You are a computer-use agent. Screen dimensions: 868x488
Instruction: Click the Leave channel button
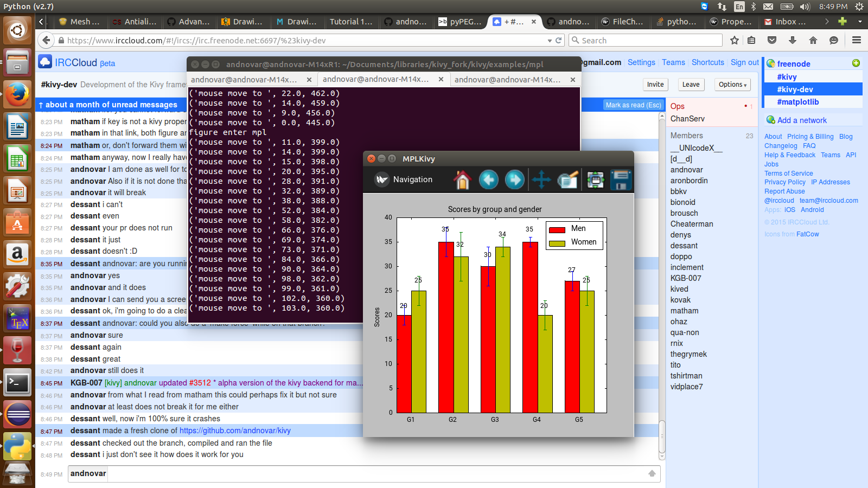tap(691, 85)
